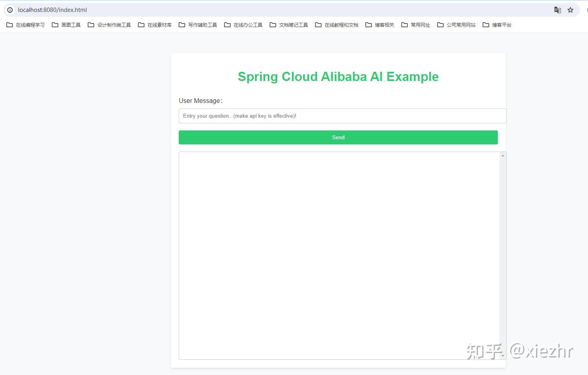This screenshot has height=375, width=588.
Task: Click the 文档笔记工具 folder icon
Action: point(273,24)
